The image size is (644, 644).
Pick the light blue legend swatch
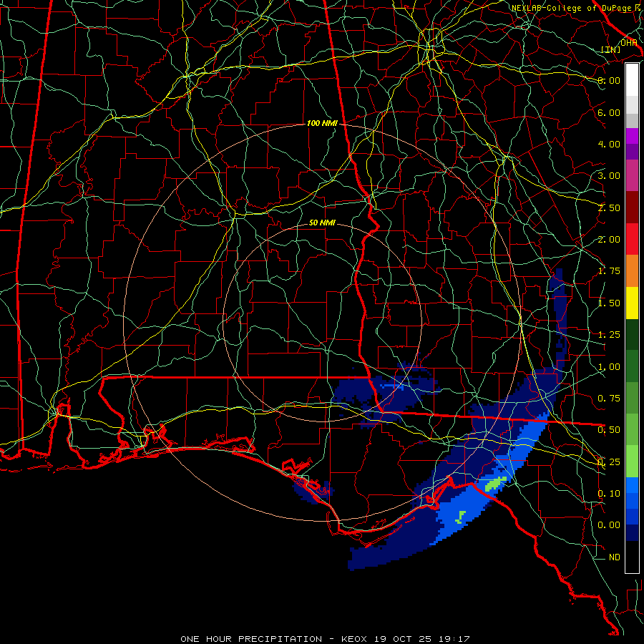pyautogui.click(x=632, y=485)
